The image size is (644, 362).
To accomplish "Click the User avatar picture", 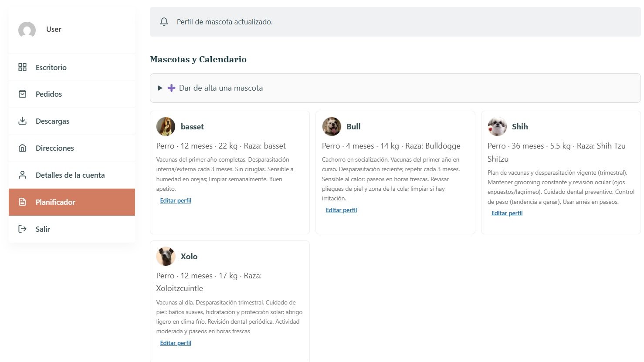I will click(27, 30).
